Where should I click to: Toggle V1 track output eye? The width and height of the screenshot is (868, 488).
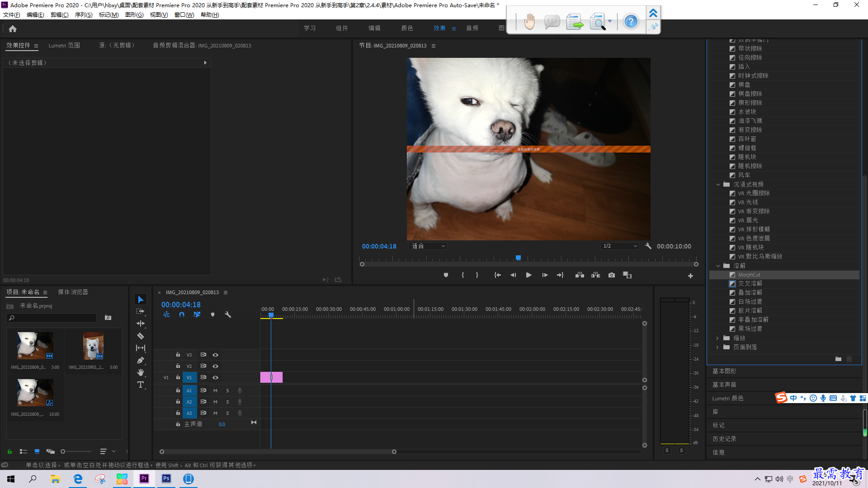(x=216, y=378)
